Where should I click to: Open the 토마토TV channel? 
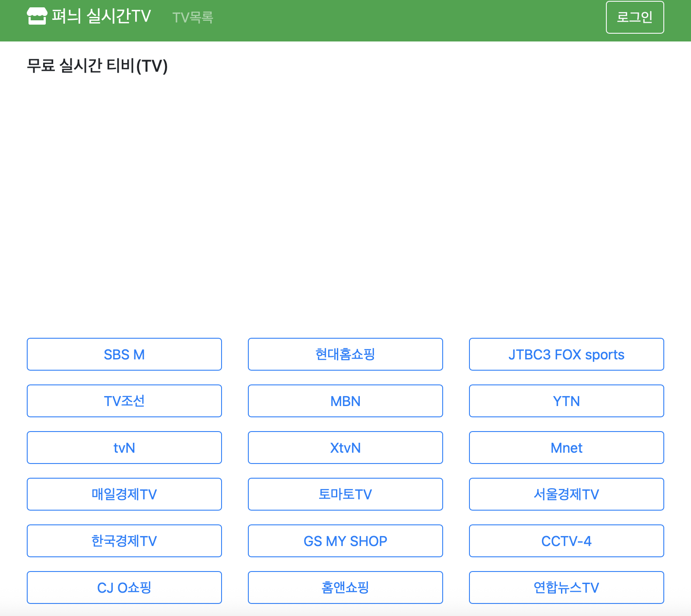345,494
